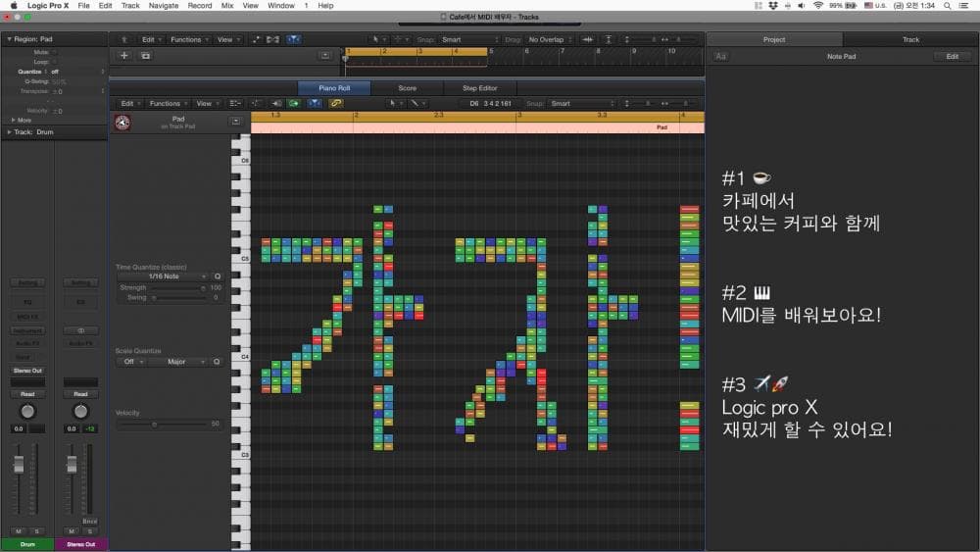Solo the Stereo Out channel strip
Image resolution: width=980 pixels, height=552 pixels.
90,531
